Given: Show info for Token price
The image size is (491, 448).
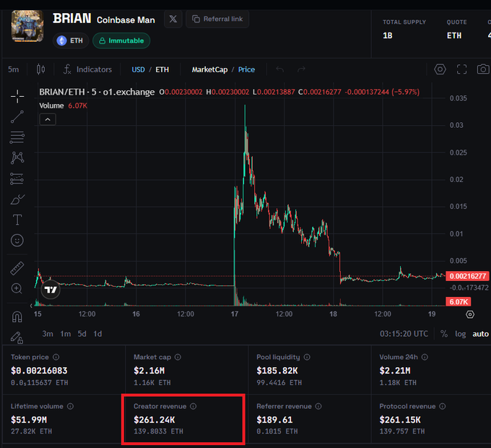Looking at the screenshot, I should [56, 357].
